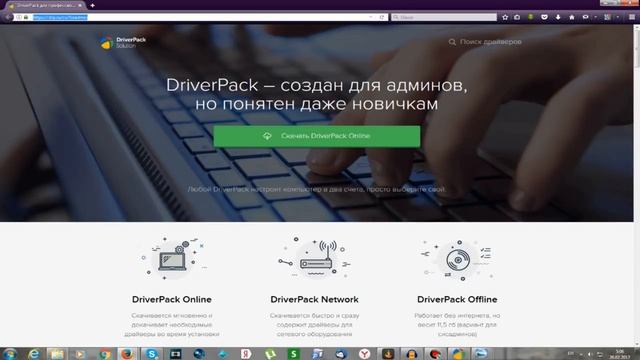
Task: Open a new browser tab with plus
Action: click(x=93, y=5)
